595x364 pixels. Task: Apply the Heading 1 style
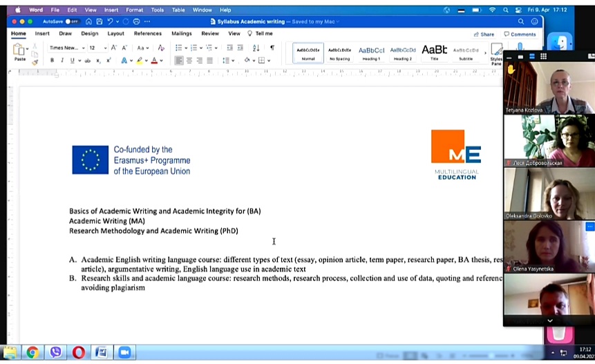click(371, 53)
